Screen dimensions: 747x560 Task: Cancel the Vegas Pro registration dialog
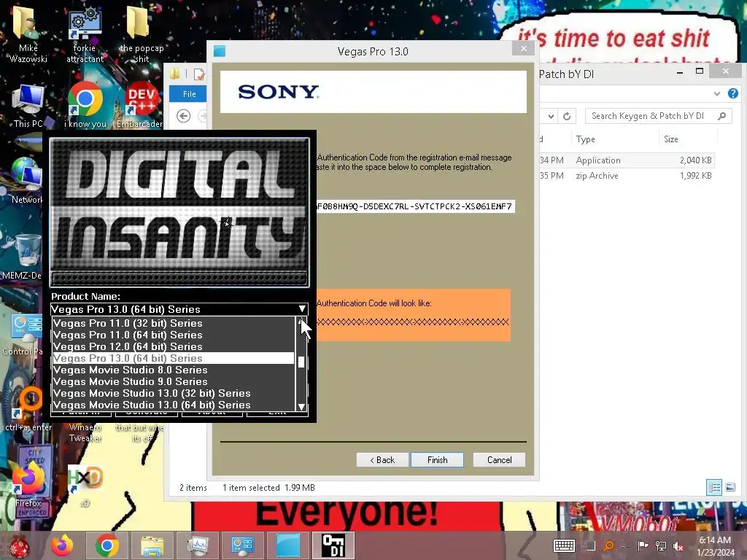pos(499,460)
